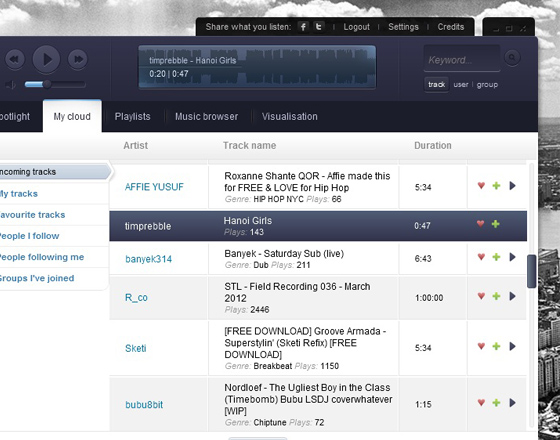Image resolution: width=560 pixels, height=440 pixels.
Task: Open Groups I've joined
Action: tap(37, 278)
